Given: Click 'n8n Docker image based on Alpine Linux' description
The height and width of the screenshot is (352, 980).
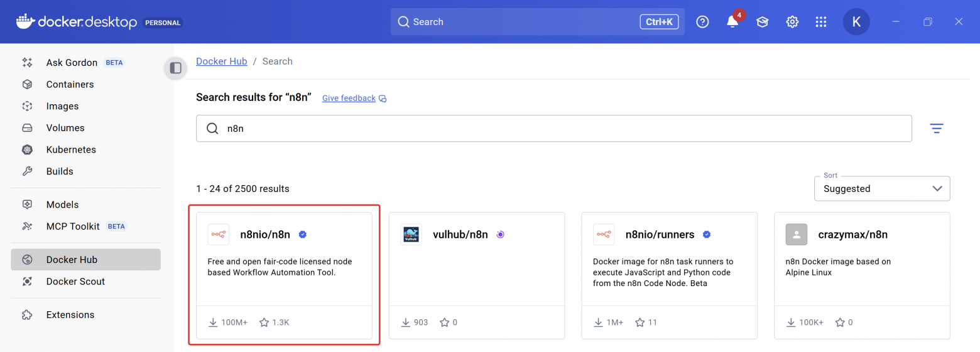Looking at the screenshot, I should [838, 267].
